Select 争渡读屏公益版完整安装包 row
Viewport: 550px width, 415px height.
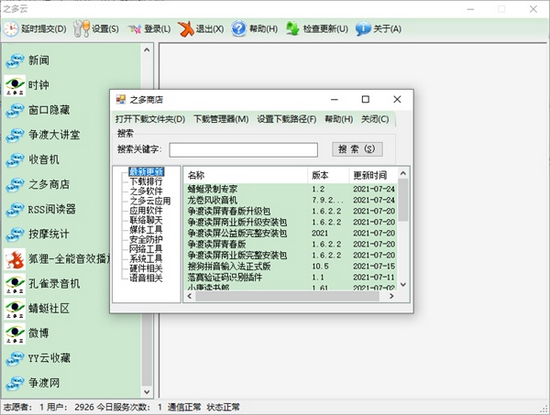click(x=291, y=233)
